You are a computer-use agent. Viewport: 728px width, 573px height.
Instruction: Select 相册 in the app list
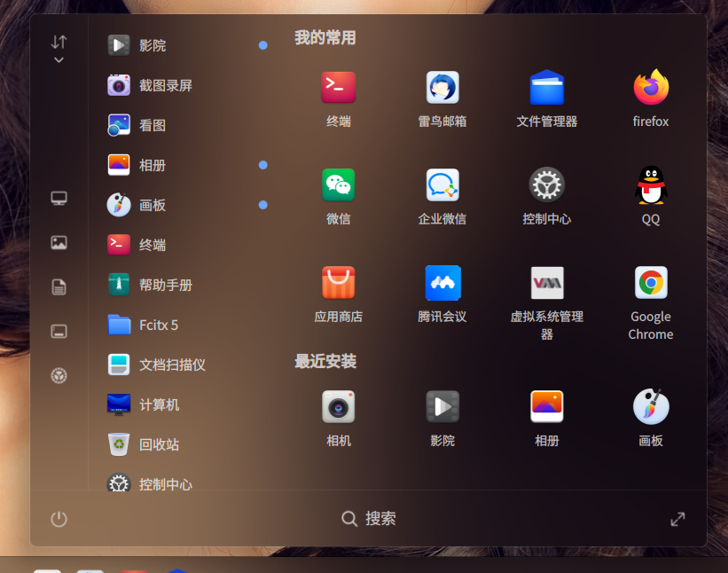click(187, 165)
